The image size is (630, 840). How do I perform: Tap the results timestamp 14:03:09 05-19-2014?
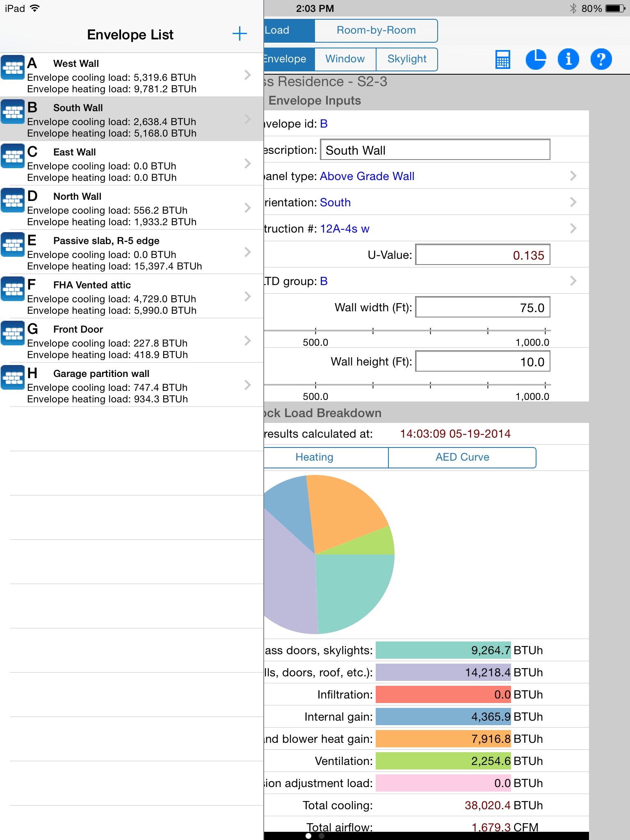(455, 434)
